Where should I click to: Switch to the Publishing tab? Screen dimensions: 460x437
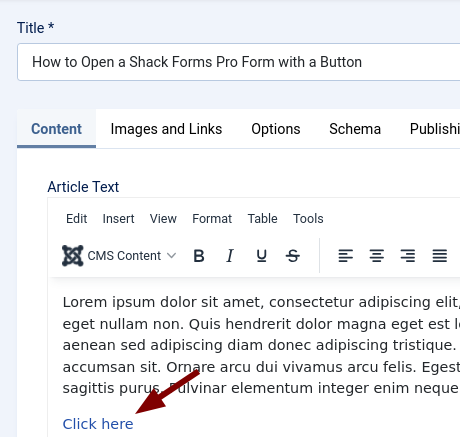coord(434,129)
